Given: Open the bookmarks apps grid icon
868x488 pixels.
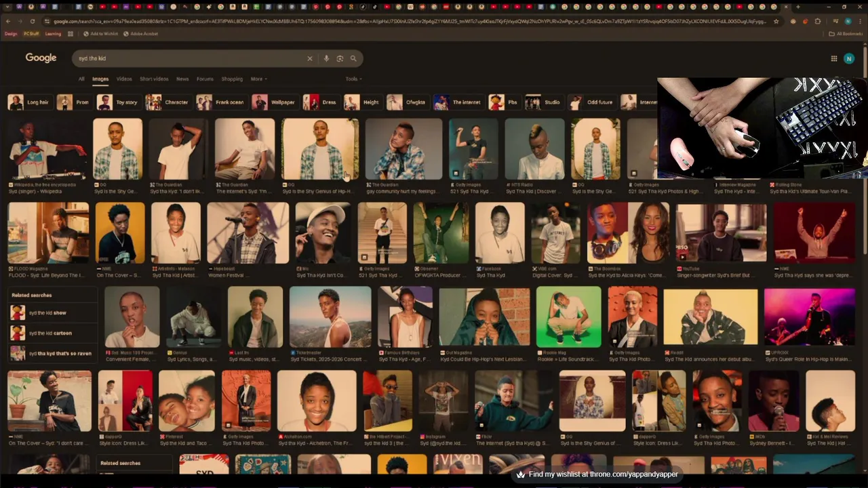Looking at the screenshot, I should click(x=71, y=33).
